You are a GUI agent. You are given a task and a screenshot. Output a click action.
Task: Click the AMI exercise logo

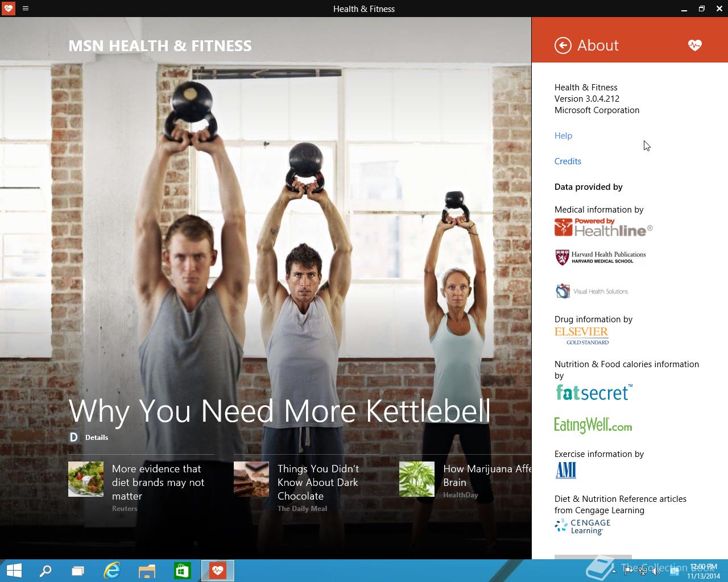[x=566, y=470]
